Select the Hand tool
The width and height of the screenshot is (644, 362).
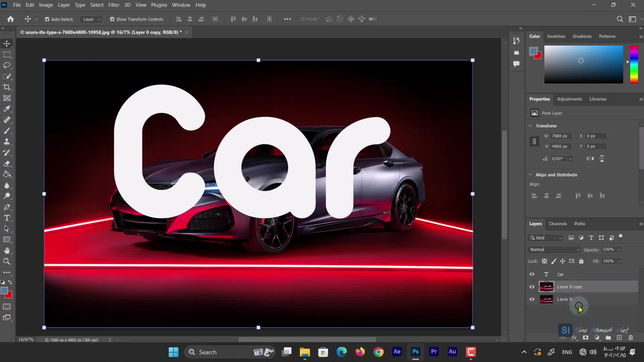[x=7, y=251]
